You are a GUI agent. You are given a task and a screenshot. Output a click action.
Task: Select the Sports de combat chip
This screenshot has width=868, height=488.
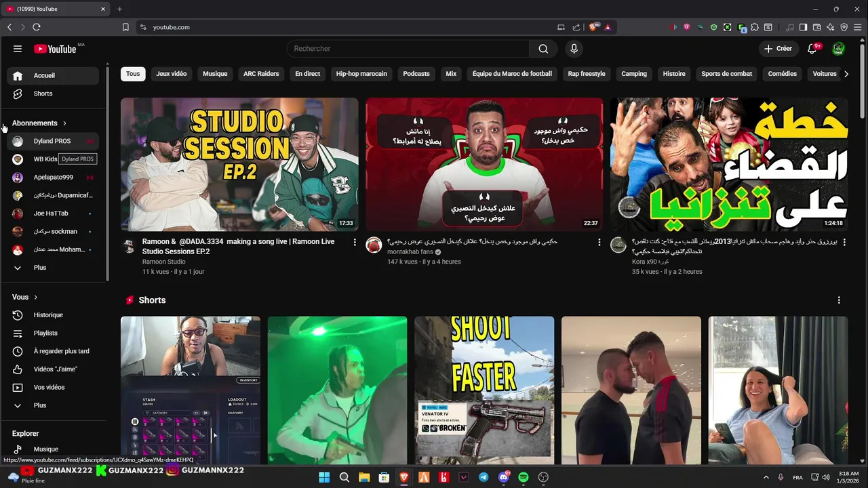727,74
